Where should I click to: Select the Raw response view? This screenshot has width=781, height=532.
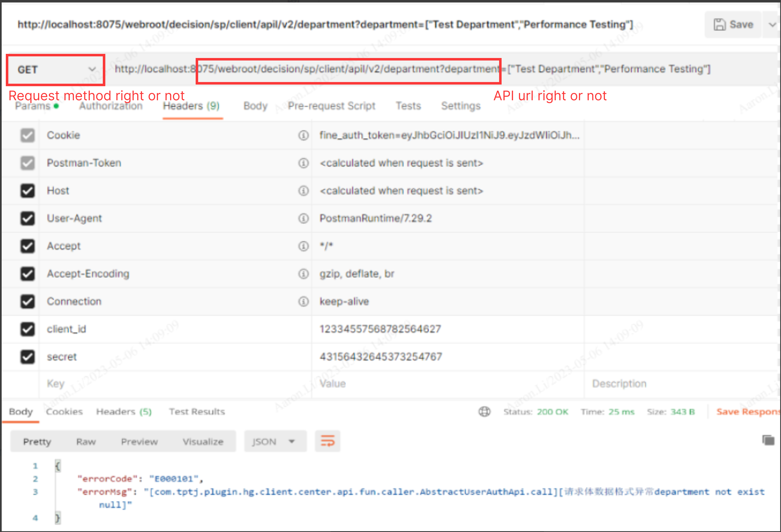[86, 442]
